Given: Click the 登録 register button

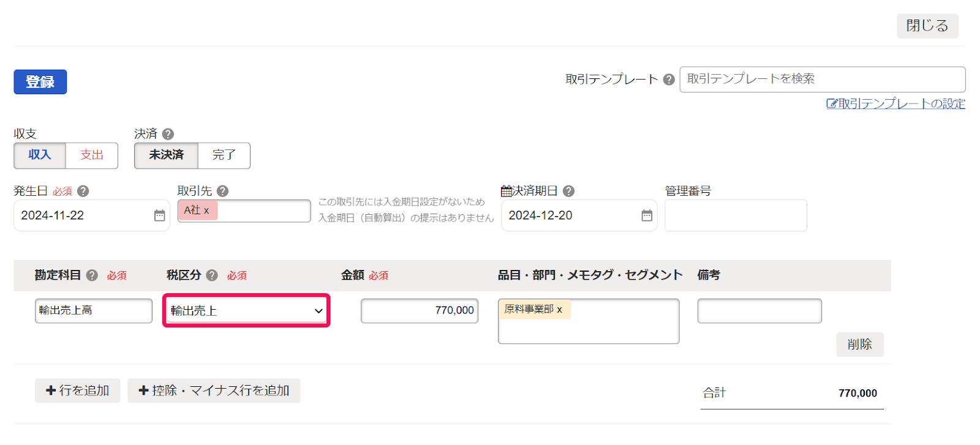Looking at the screenshot, I should click(40, 82).
